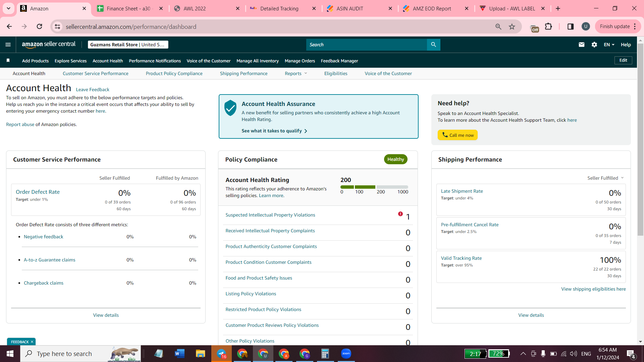Open the browser extensions puzzle icon
Viewport: 644px width, 362px height.
coord(548,26)
